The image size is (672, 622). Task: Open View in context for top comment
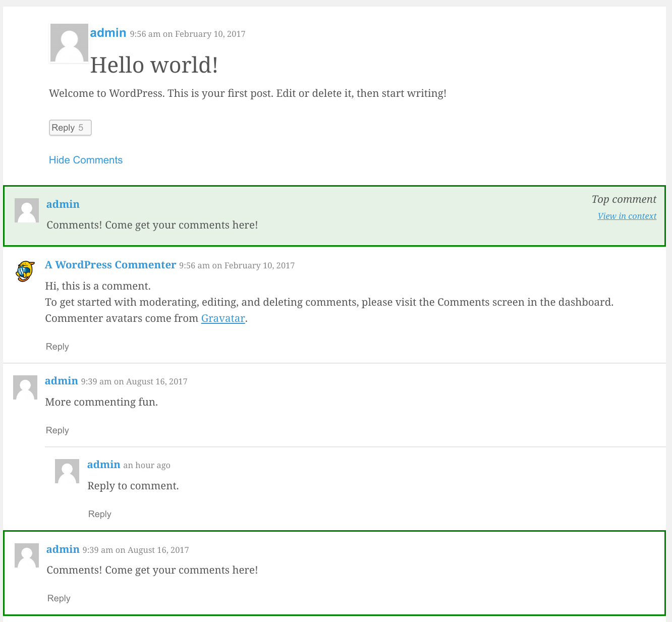pyautogui.click(x=627, y=216)
